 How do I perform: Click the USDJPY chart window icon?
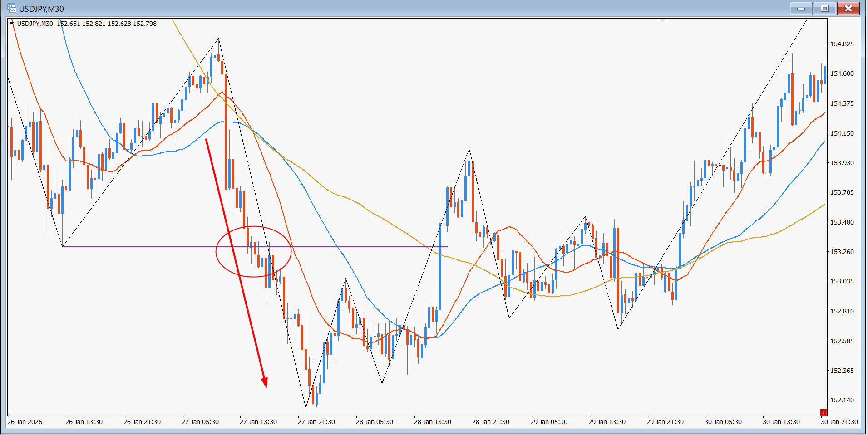click(11, 8)
